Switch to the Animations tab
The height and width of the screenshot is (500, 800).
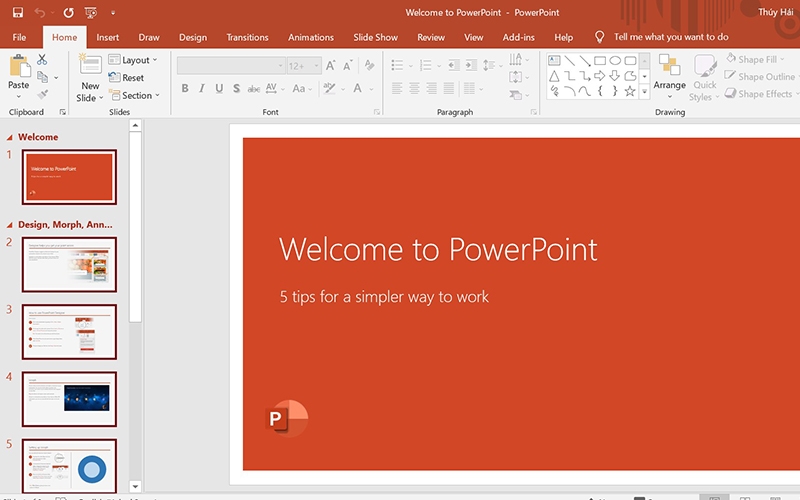[x=311, y=37]
